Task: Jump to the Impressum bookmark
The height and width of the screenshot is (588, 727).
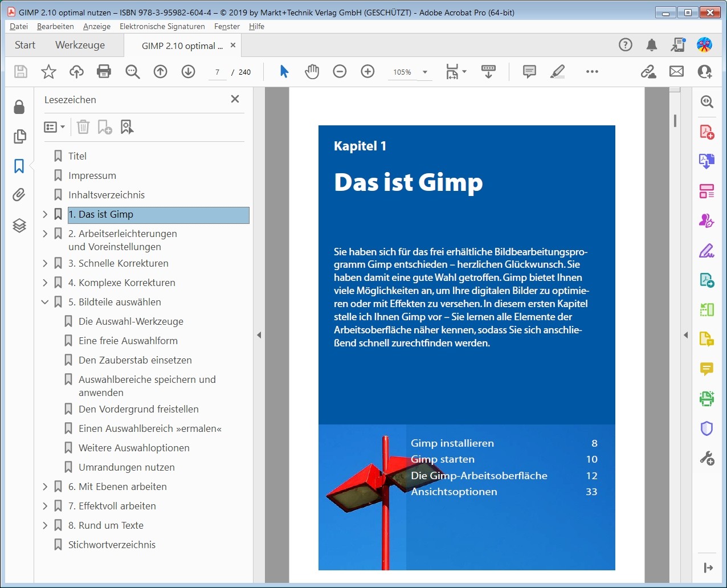Action: [92, 175]
